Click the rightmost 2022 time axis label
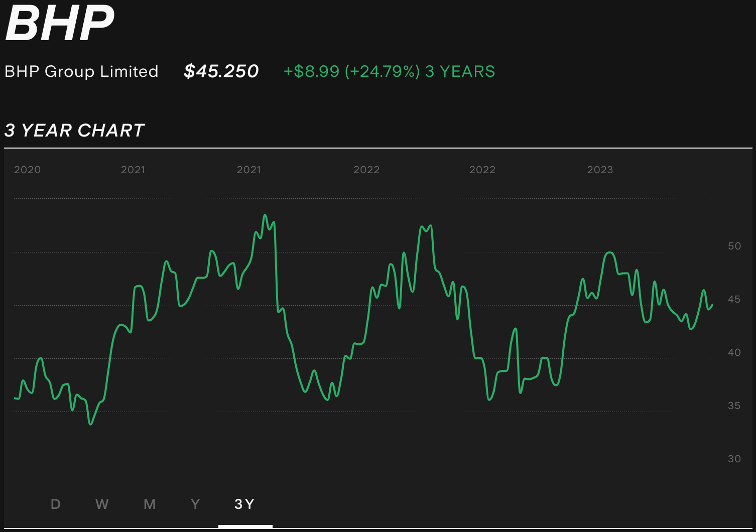The image size is (756, 532). pos(482,170)
